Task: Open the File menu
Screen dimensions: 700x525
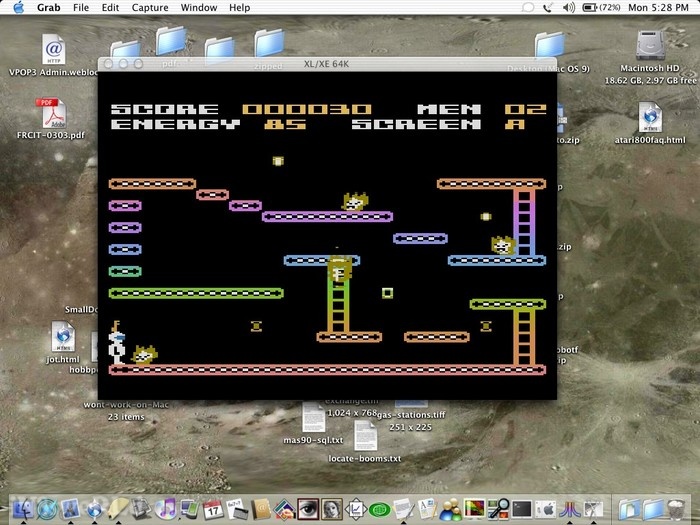Action: click(81, 8)
